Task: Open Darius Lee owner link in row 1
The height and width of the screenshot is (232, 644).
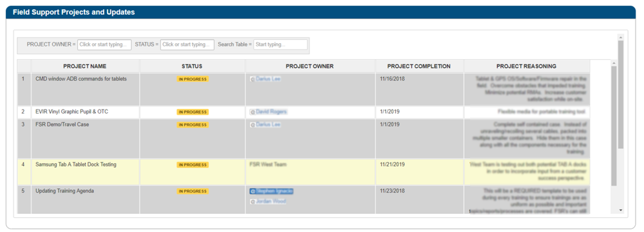Action: (266, 79)
